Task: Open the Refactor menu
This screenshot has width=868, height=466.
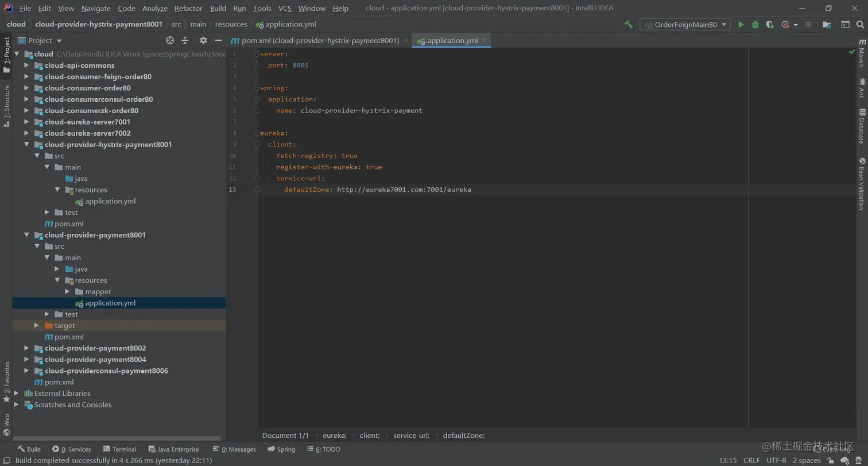Action: tap(188, 8)
